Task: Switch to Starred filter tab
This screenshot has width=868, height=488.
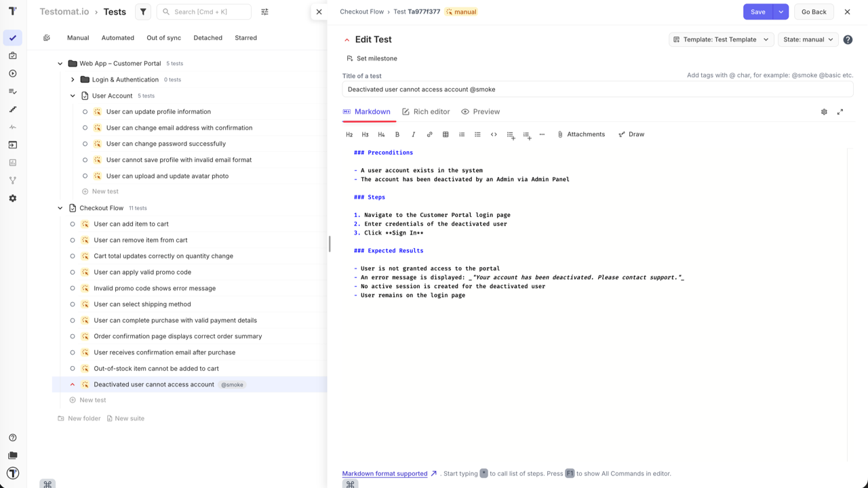Action: pos(245,38)
